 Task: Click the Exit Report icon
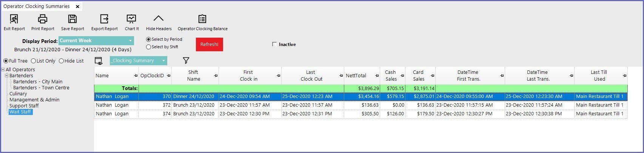pyautogui.click(x=14, y=19)
